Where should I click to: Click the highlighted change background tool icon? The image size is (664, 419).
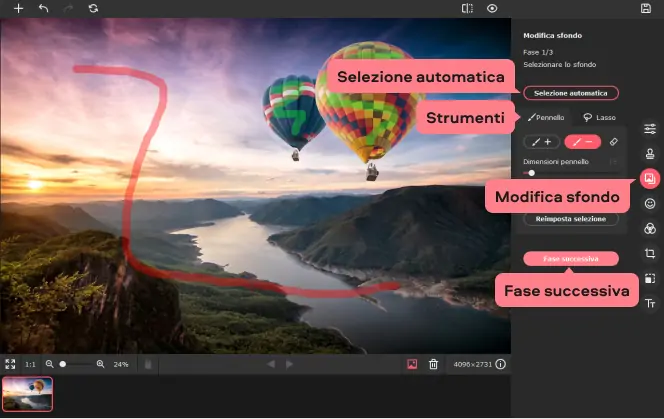[650, 178]
